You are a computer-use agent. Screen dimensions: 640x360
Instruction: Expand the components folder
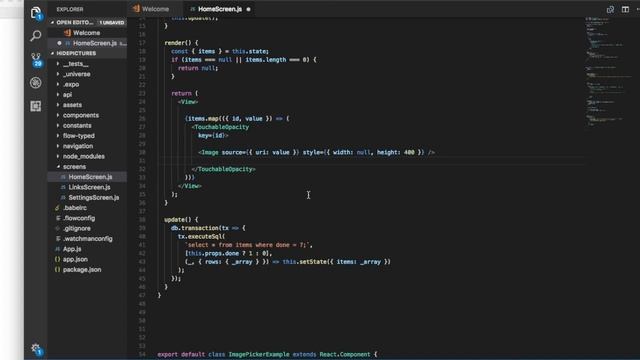(88, 115)
